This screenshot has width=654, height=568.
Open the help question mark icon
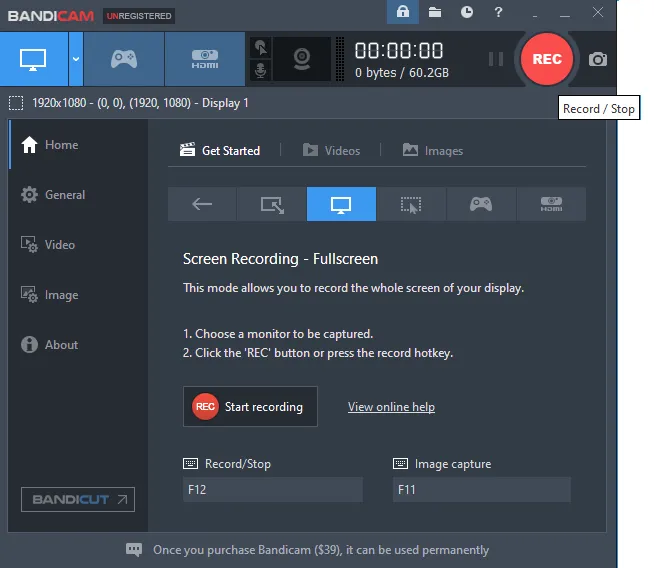(498, 12)
